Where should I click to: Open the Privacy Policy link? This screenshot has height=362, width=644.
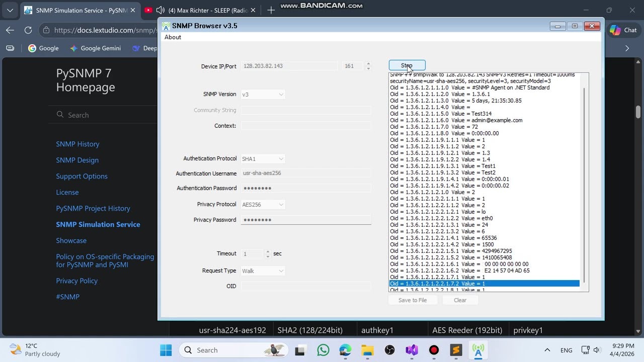coord(77,281)
